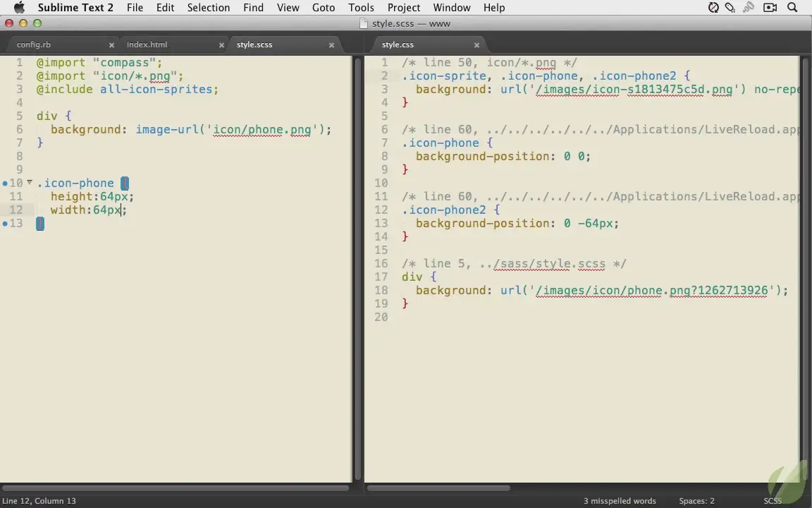The image size is (812, 508).
Task: Click the background-position: 0 0; line
Action: pos(503,157)
